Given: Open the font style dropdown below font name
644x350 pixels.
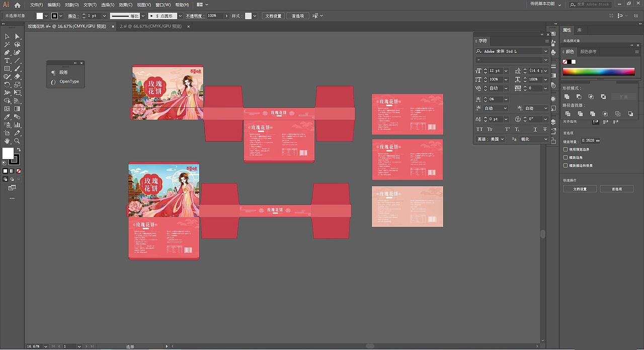Looking at the screenshot, I should [x=545, y=60].
